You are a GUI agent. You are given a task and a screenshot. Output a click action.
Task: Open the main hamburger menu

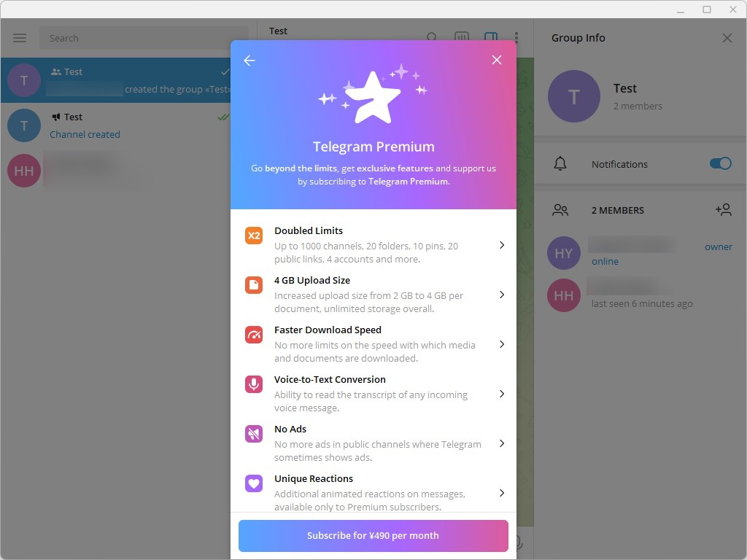[x=20, y=37]
